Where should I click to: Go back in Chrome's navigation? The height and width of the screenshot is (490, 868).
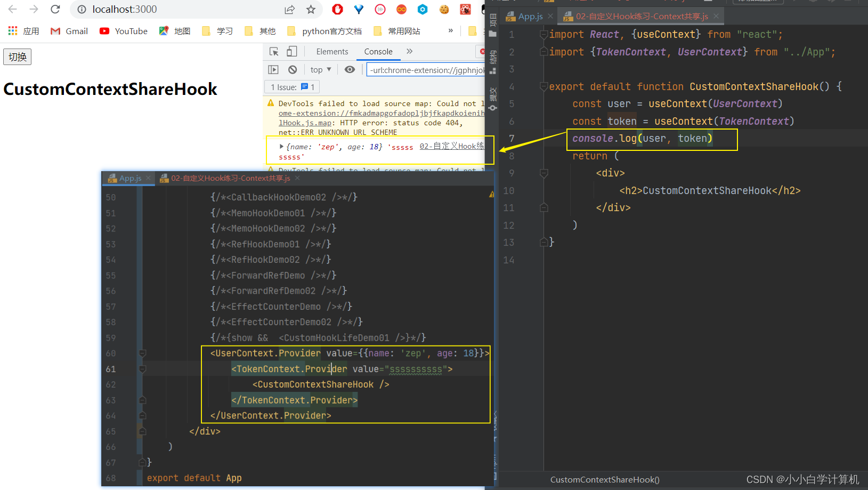pyautogui.click(x=13, y=9)
